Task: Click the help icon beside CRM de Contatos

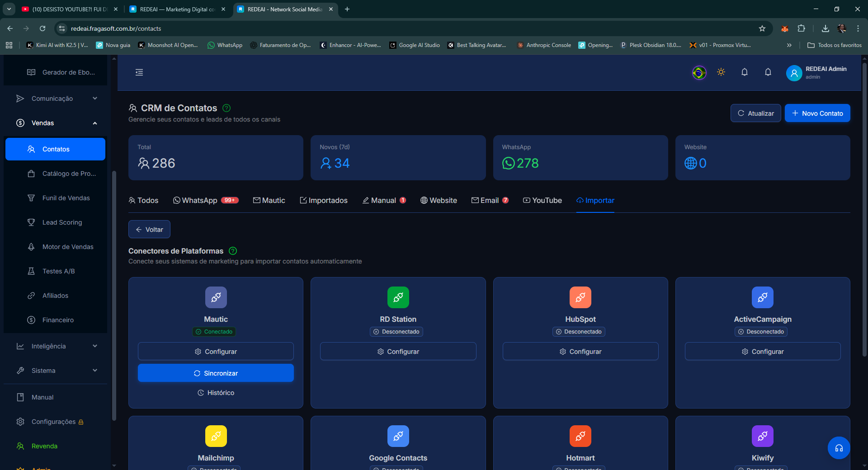Action: tap(227, 108)
